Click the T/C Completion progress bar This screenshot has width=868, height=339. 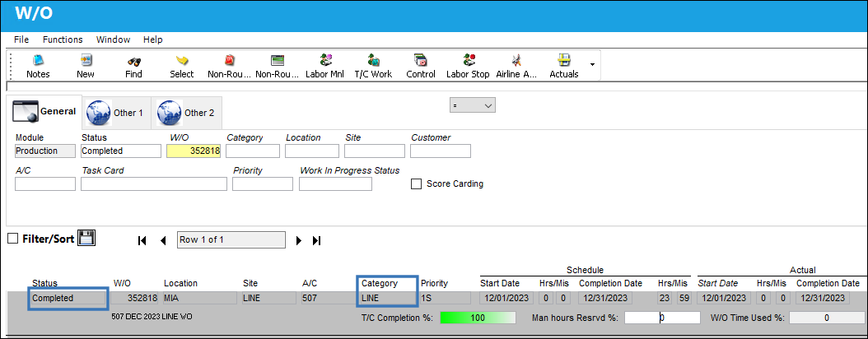pyautogui.click(x=478, y=318)
